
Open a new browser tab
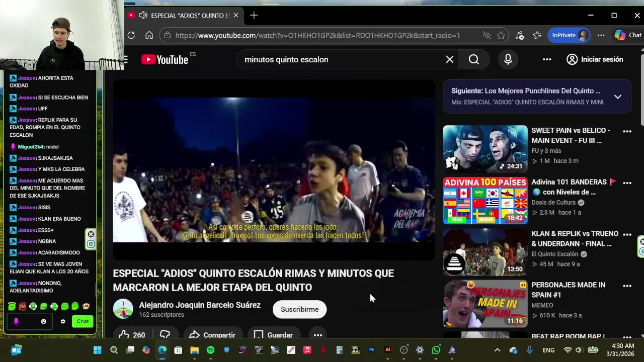pos(254,16)
